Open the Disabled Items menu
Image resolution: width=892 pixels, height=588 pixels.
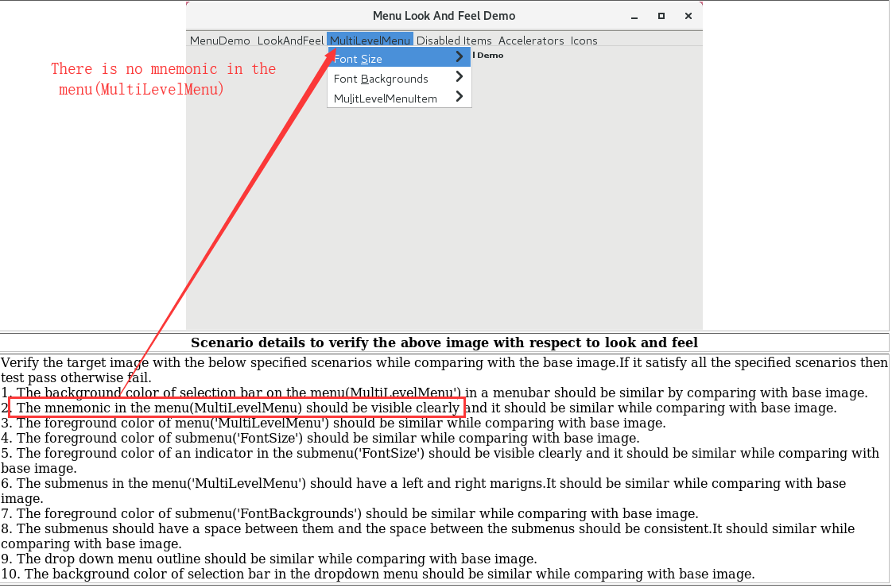(454, 41)
